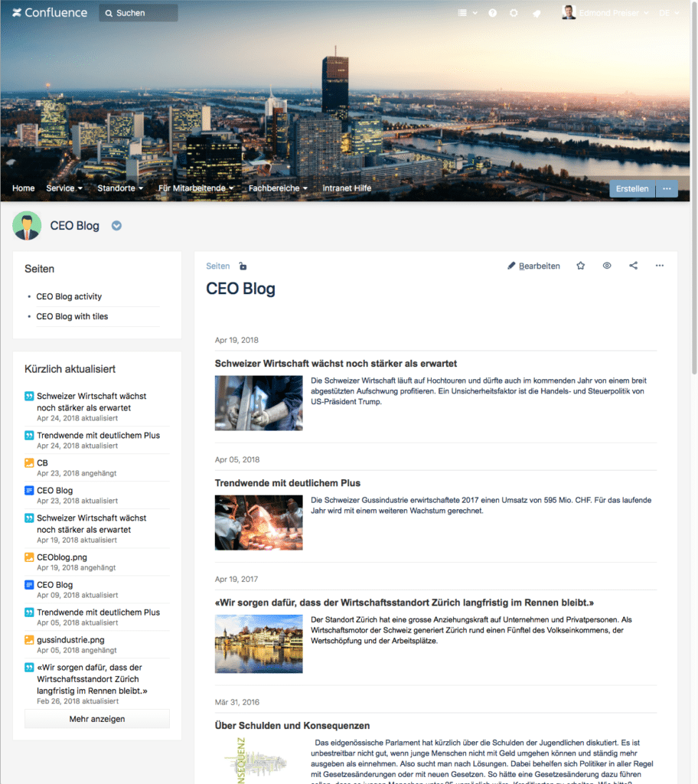
Task: Click the Erstellen button
Action: pos(632,188)
